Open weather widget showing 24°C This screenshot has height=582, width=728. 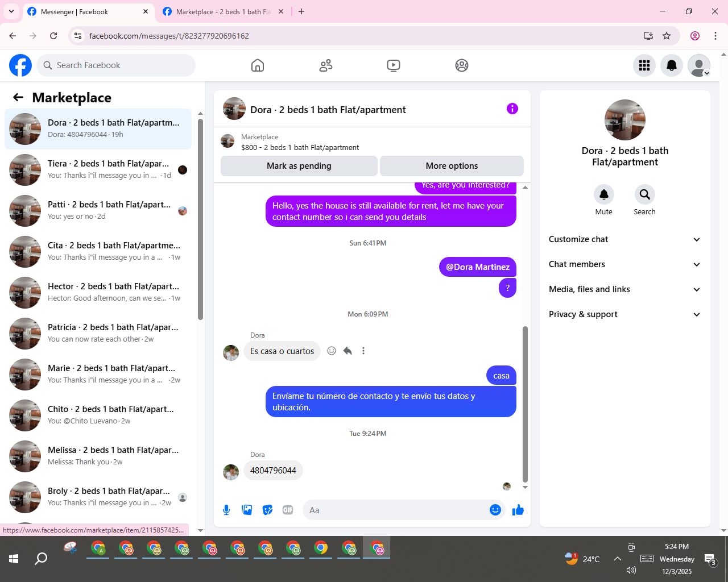point(582,559)
